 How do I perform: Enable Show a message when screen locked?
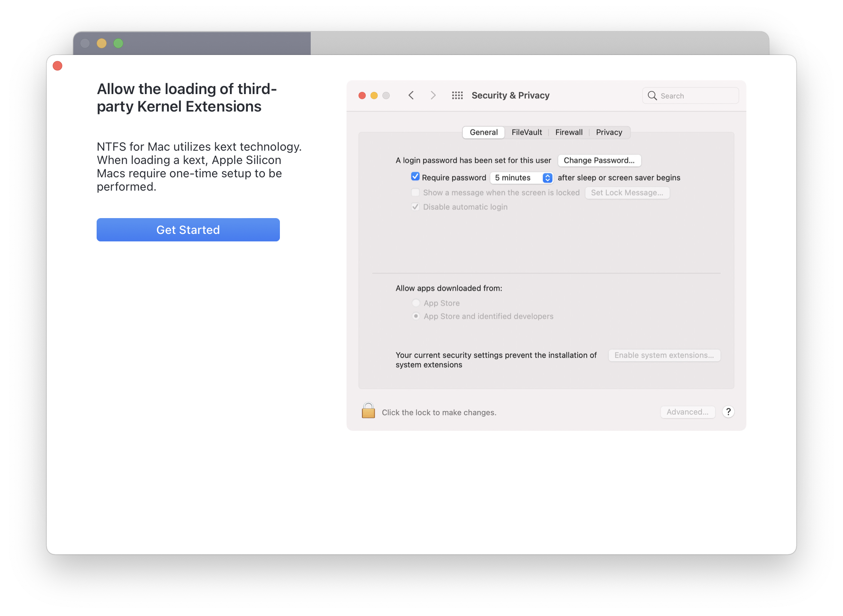click(415, 192)
